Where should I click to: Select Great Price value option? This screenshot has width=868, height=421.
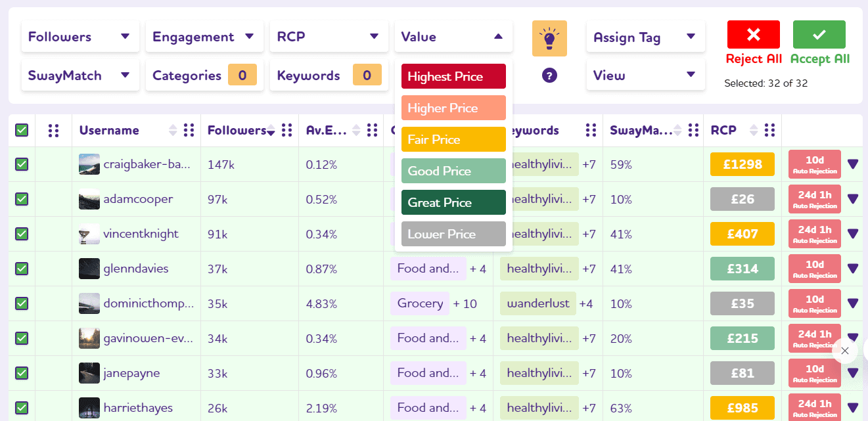pos(453,202)
